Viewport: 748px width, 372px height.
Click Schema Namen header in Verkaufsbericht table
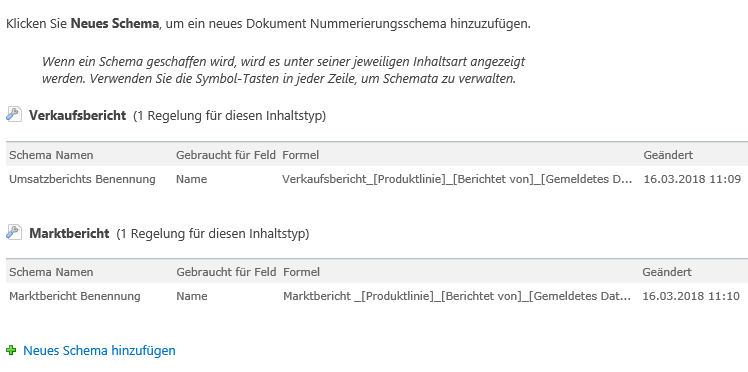(51, 155)
